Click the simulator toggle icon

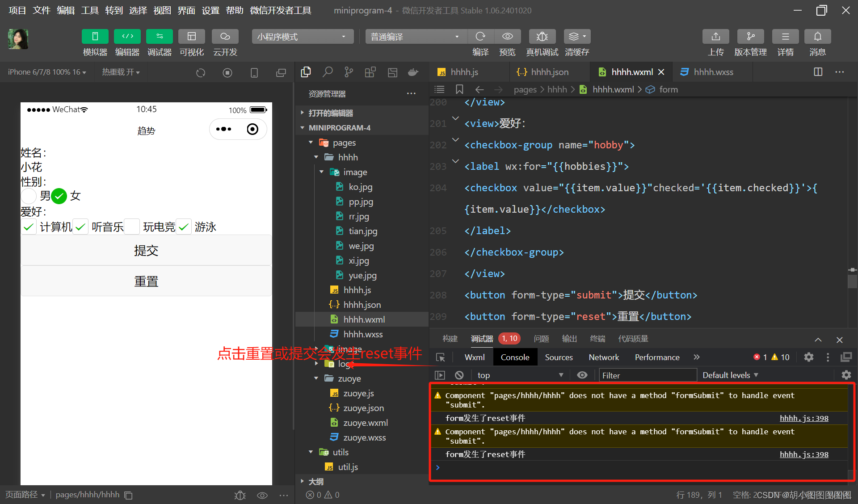pos(95,37)
